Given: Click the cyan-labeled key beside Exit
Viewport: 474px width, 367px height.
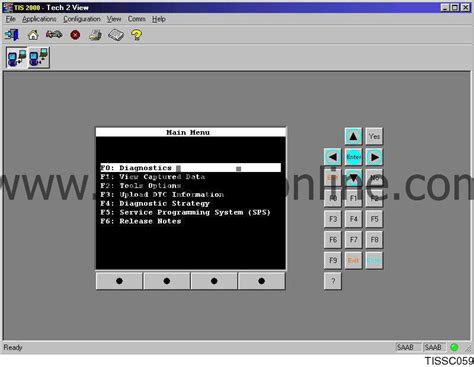Looking at the screenshot, I should 374,260.
